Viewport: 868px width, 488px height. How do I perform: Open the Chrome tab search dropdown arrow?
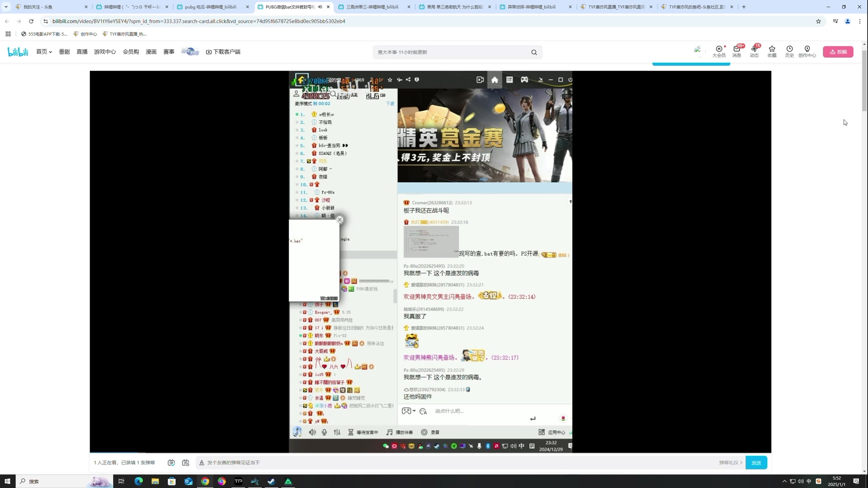[x=6, y=7]
